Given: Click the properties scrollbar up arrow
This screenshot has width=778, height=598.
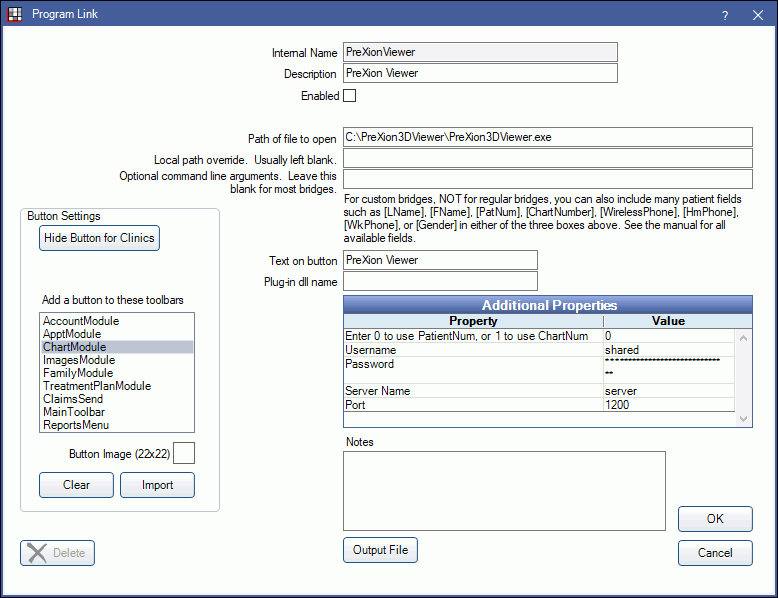Looking at the screenshot, I should [x=743, y=338].
